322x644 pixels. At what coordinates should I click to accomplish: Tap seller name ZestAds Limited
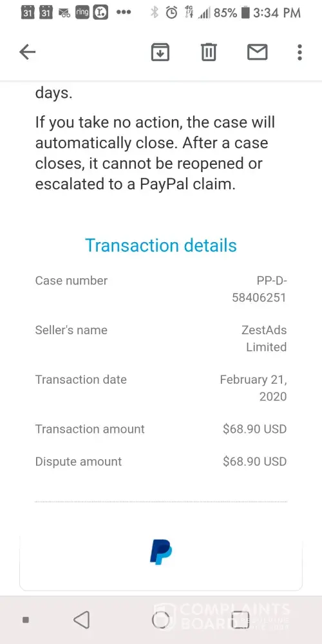263,339
